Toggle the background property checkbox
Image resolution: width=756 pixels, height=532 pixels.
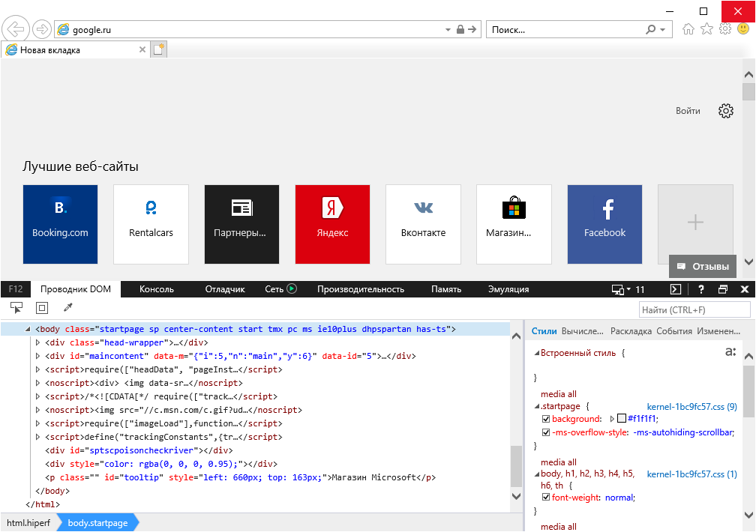[x=546, y=419]
